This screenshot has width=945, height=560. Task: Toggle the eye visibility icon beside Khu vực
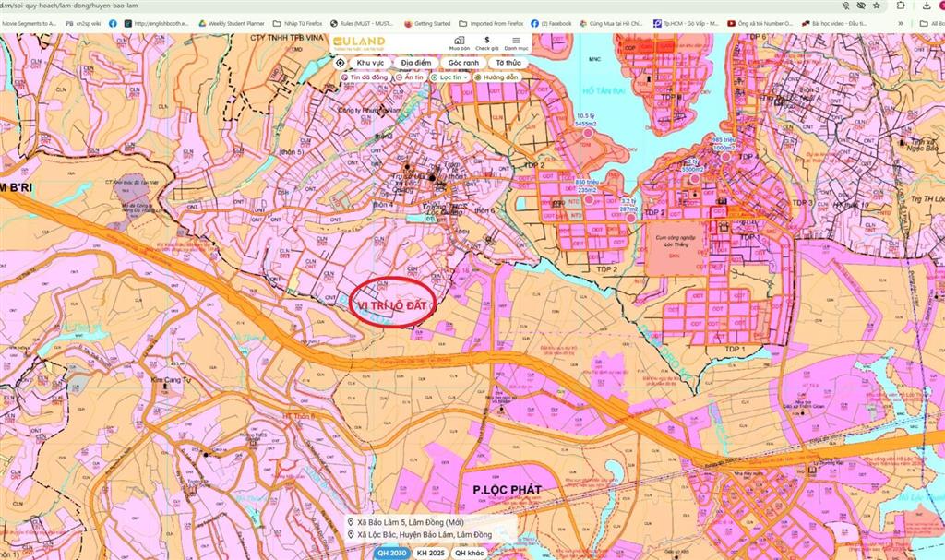tap(341, 62)
